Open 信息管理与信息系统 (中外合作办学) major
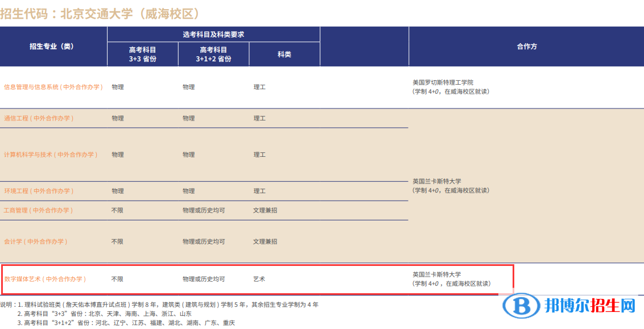This screenshot has height=329, width=644. 53,87
